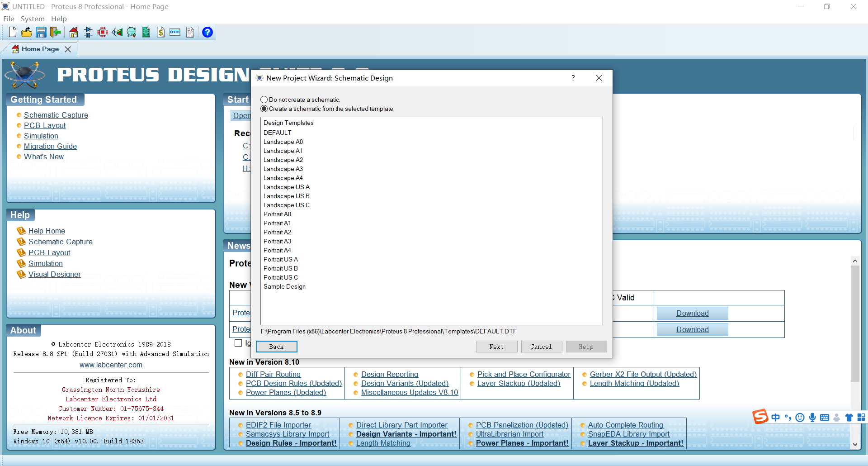Open Sogou soft keyboard icon
Screen dimensions: 868x466
(825, 418)
